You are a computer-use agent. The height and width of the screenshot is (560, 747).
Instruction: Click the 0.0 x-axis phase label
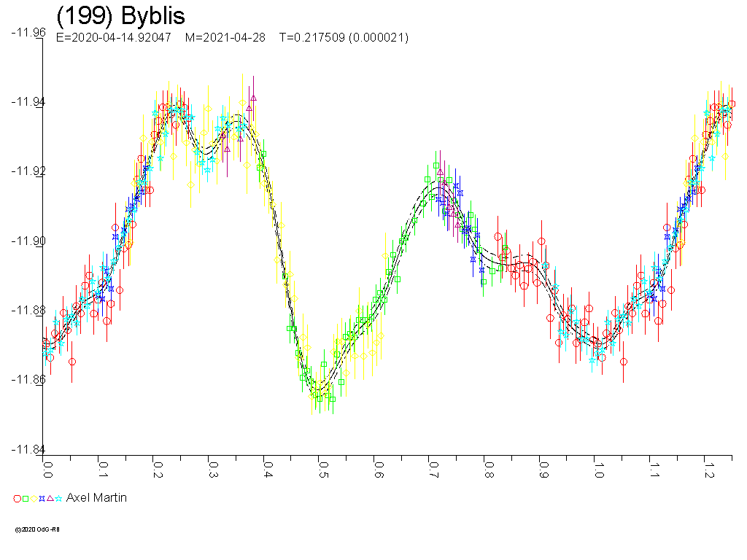click(x=47, y=468)
